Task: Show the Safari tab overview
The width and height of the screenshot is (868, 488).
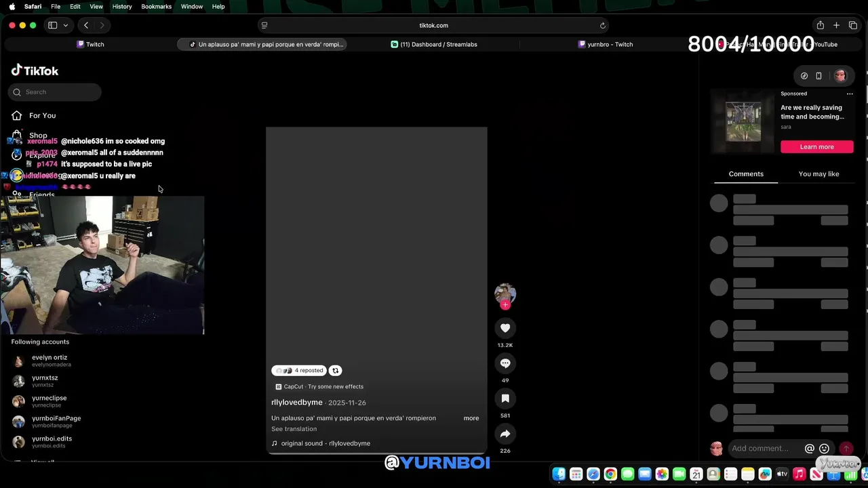Action: point(853,25)
